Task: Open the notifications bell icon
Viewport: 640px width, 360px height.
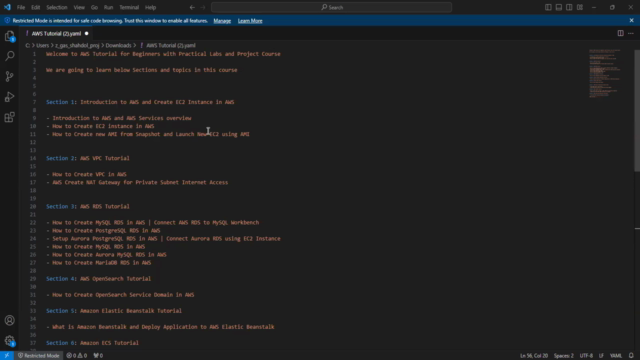Action: [x=631, y=356]
